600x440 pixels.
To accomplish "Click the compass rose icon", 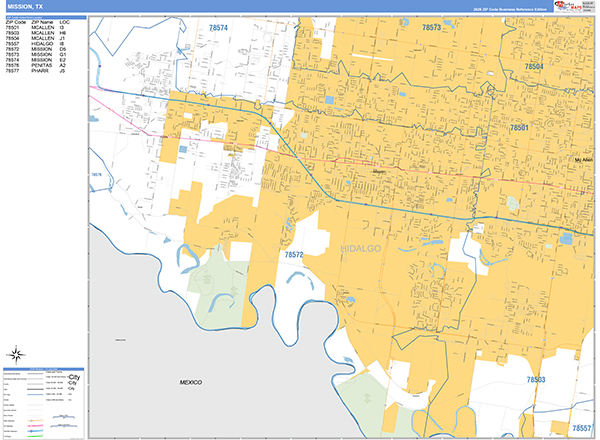I will coord(17,353).
